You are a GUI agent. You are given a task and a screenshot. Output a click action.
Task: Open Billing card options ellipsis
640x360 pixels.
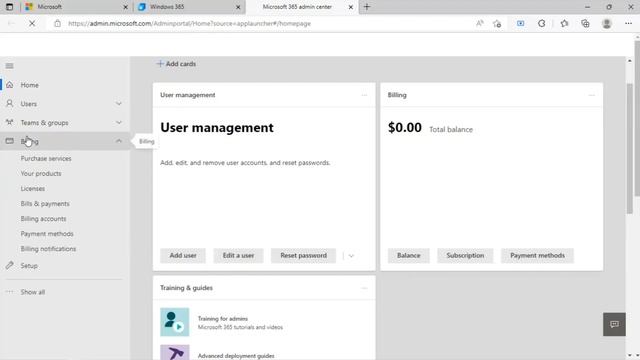click(591, 95)
